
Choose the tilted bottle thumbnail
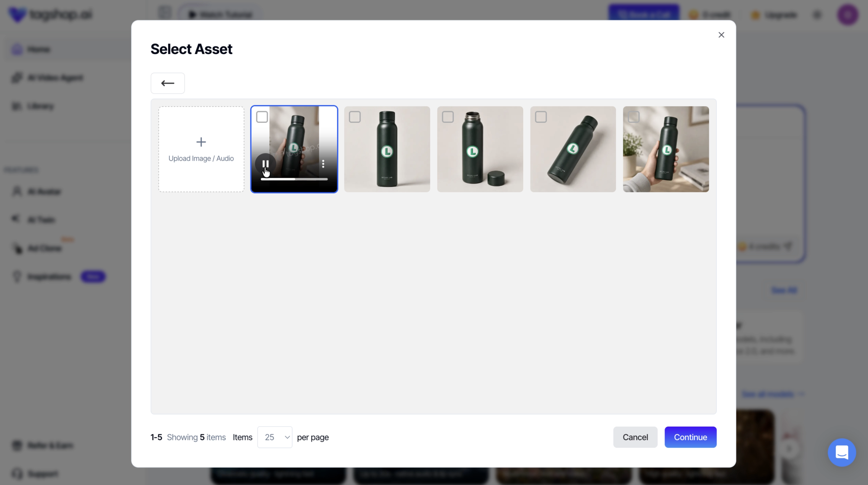coord(573,149)
